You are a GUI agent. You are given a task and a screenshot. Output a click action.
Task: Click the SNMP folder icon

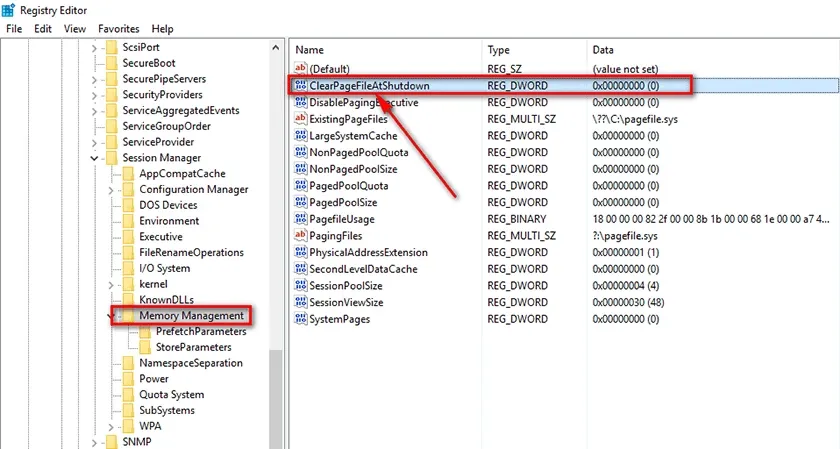coord(111,441)
